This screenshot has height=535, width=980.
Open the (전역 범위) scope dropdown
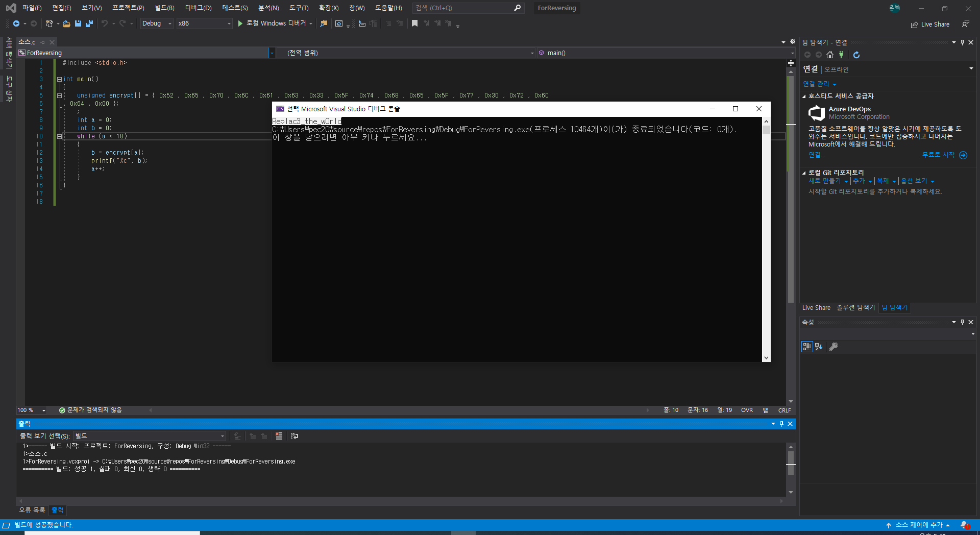[406, 53]
